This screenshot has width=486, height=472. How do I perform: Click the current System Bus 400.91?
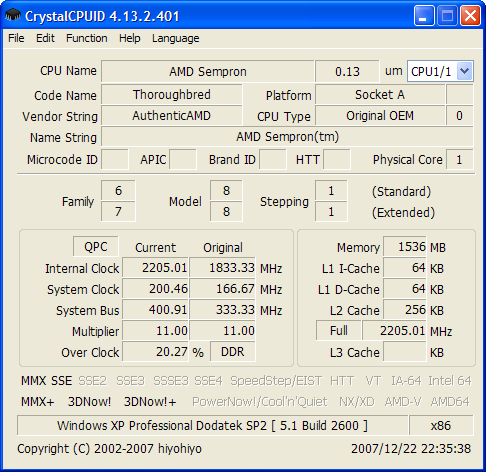tap(156, 310)
